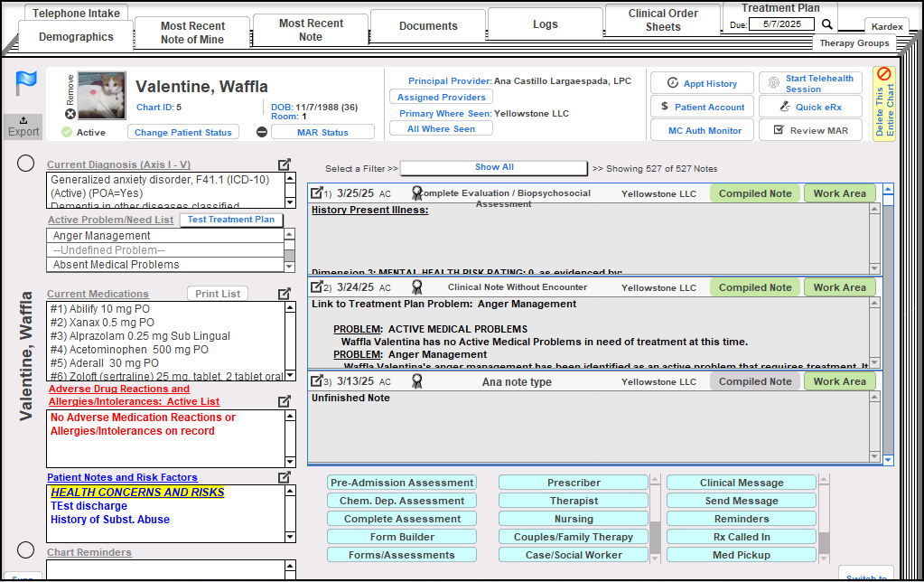The height and width of the screenshot is (582, 924).
Task: Click the Export icon button
Action: coord(23,127)
